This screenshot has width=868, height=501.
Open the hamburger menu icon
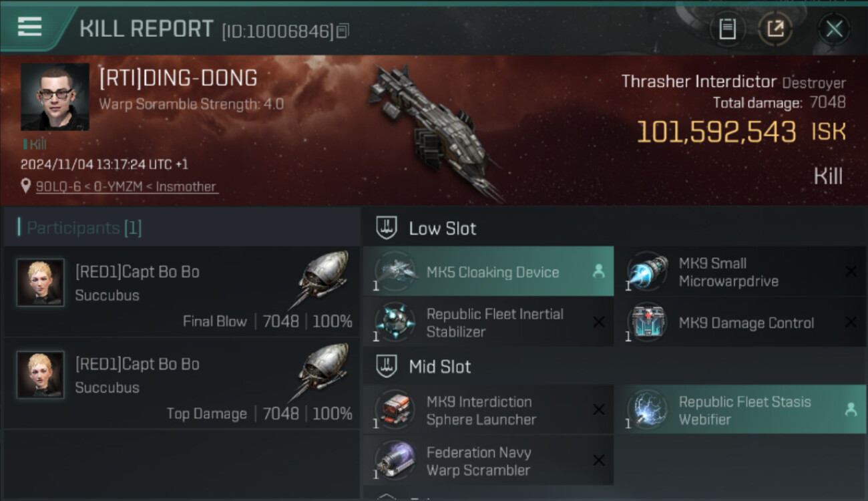click(29, 27)
